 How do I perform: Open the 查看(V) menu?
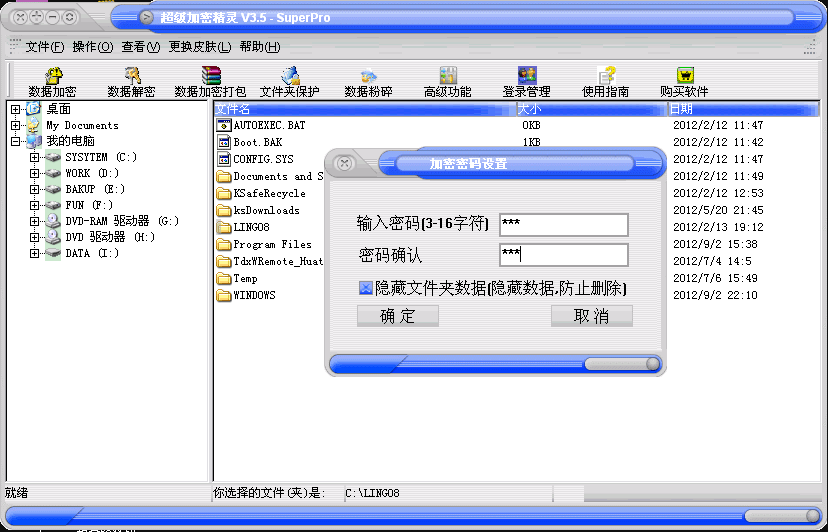pos(140,47)
